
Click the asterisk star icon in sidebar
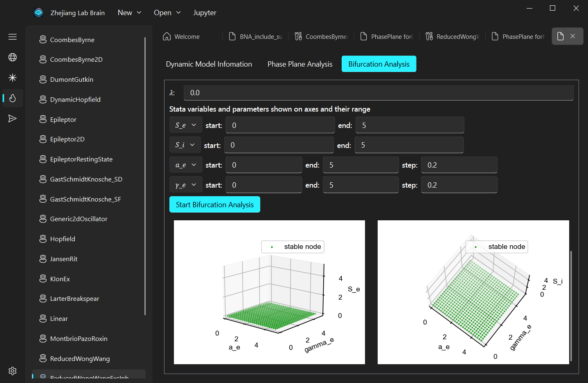point(13,78)
